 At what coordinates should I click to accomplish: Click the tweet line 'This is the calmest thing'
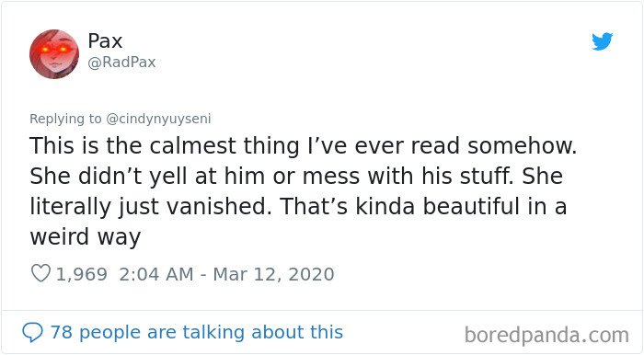pos(165,146)
